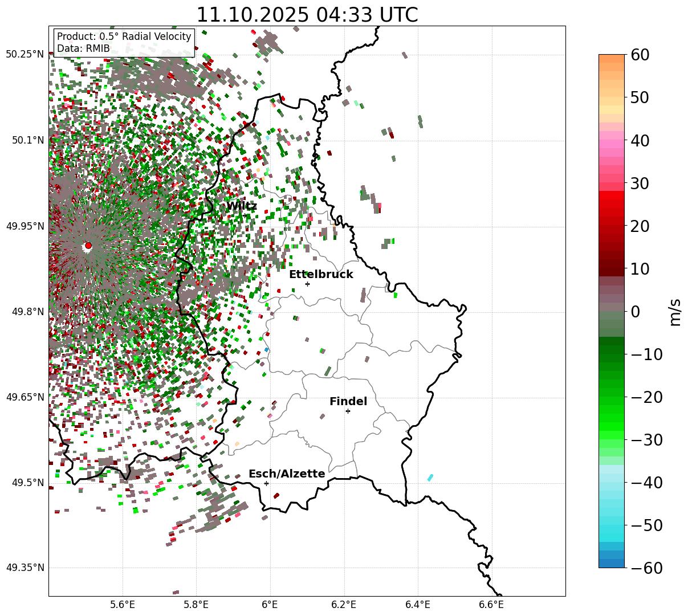This screenshot has height=616, width=688.
Task: Click the 49.8°N latitude tick label
Action: 28,312
